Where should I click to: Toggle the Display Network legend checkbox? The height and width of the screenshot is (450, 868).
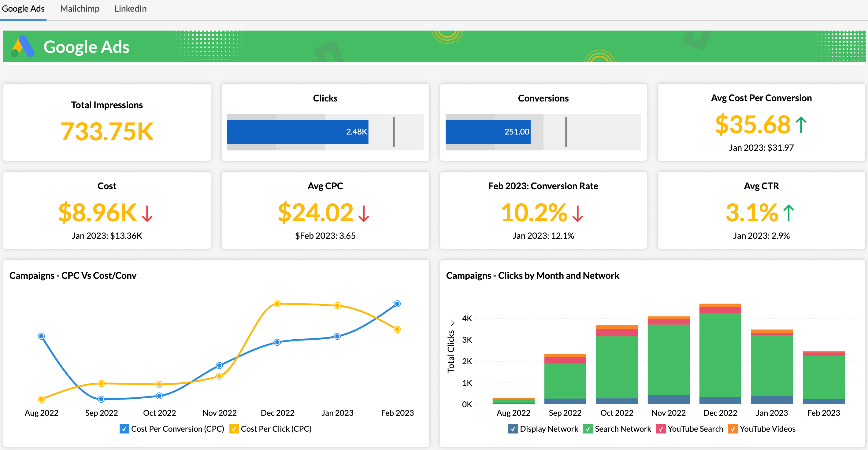click(513, 429)
